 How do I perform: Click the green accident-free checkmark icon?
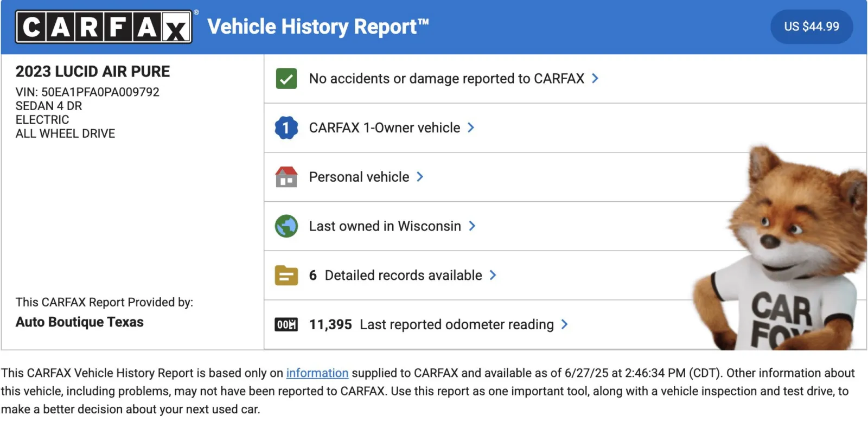click(286, 79)
